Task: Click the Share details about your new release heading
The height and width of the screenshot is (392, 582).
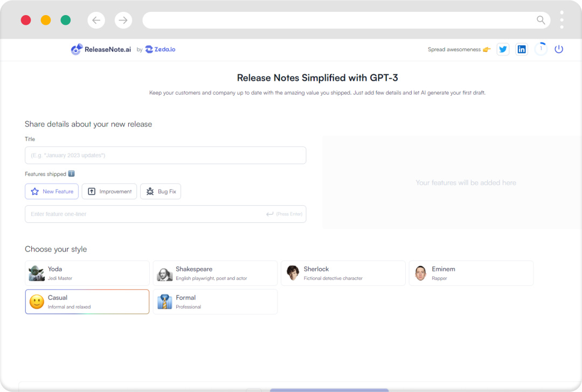Action: click(88, 124)
